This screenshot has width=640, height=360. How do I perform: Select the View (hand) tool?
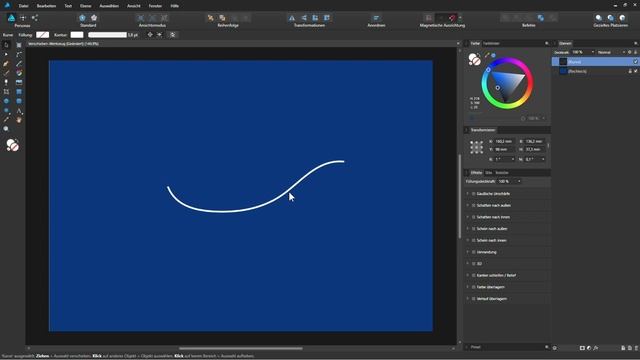(x=19, y=120)
